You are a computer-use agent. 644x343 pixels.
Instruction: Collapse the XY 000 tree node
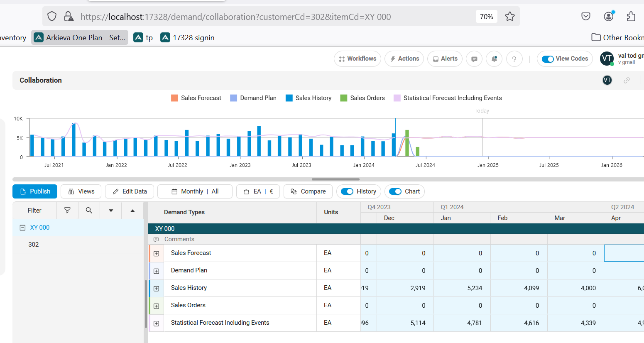(23, 228)
